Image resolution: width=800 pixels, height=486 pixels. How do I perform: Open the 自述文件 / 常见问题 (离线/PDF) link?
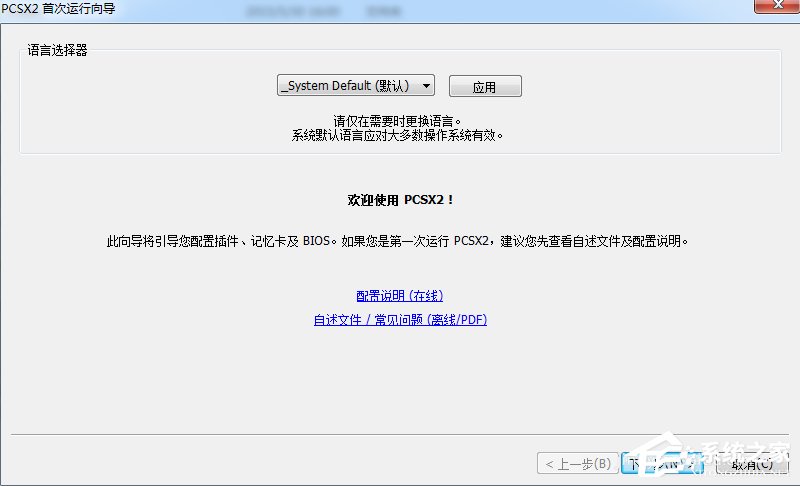(399, 320)
